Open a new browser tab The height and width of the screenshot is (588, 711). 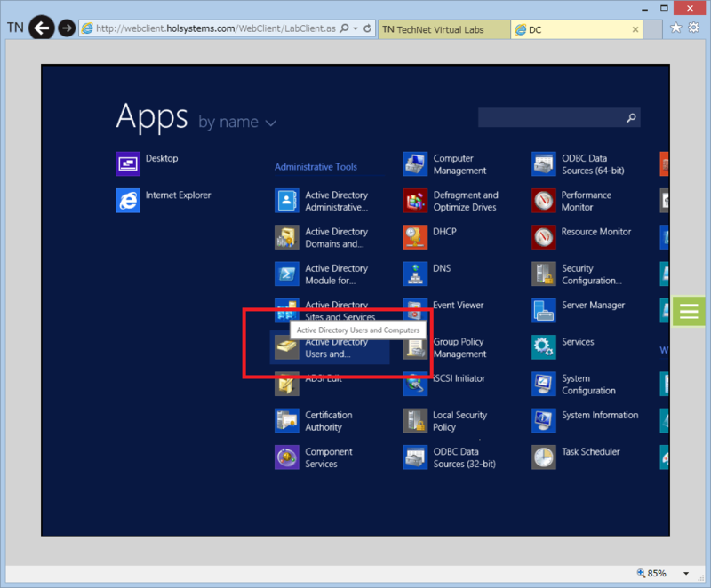pos(653,29)
